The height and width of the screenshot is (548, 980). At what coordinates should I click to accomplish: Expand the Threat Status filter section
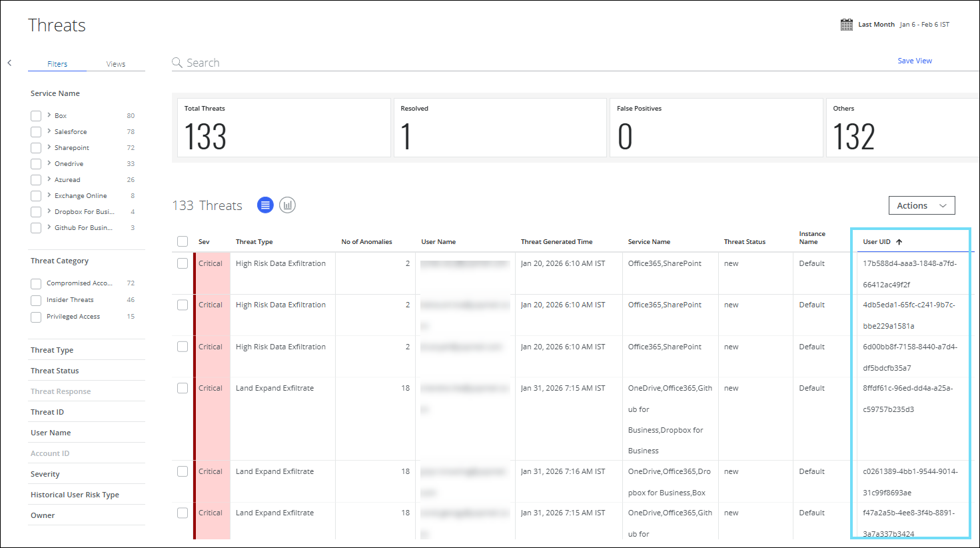(x=55, y=371)
